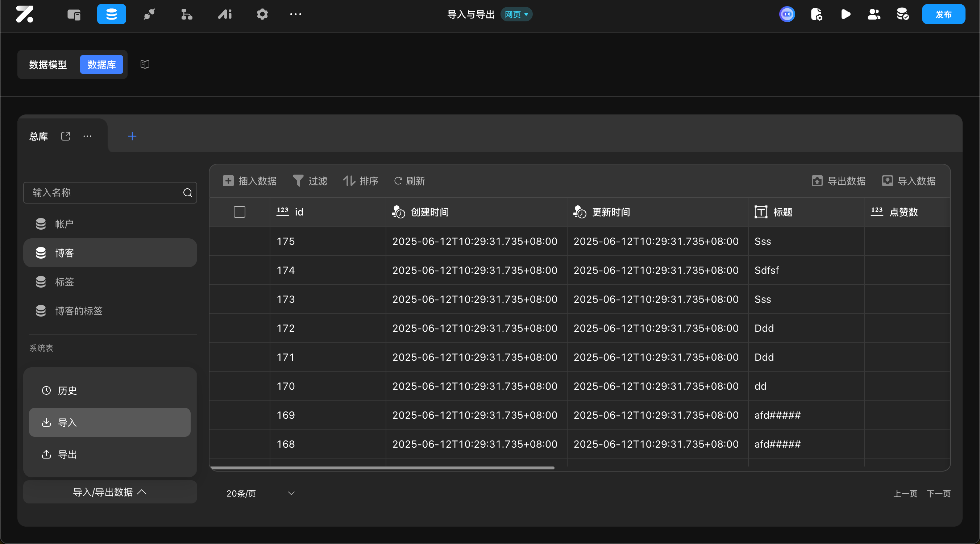Select 导出 in the import/export menu

(x=67, y=454)
